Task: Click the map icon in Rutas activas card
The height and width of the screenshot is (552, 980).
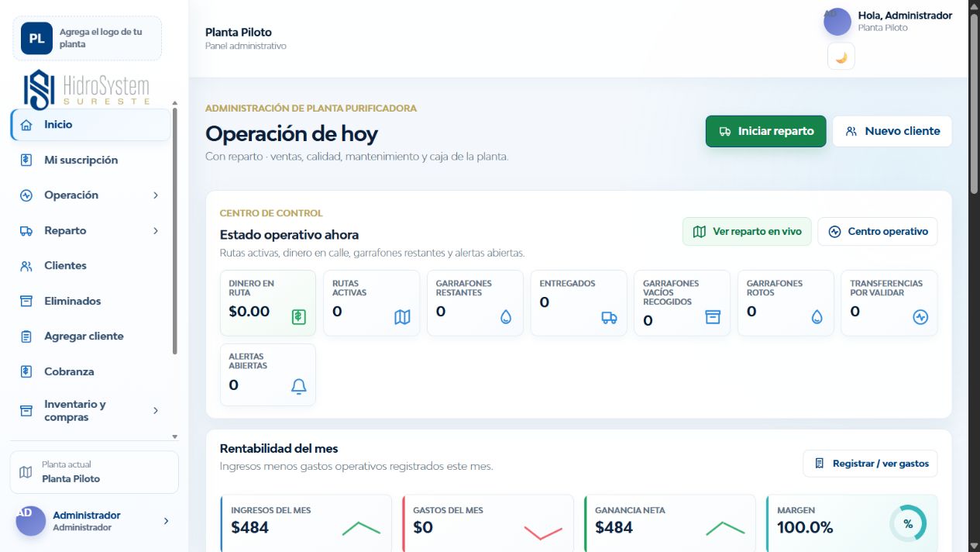Action: pyautogui.click(x=402, y=317)
